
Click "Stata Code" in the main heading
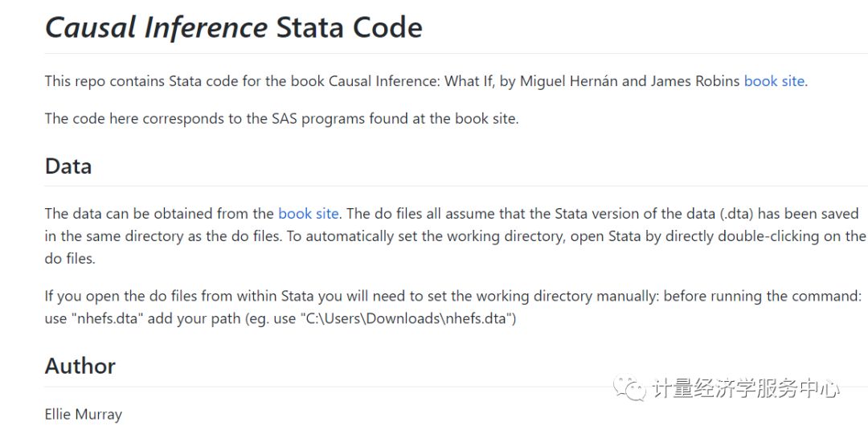(350, 27)
